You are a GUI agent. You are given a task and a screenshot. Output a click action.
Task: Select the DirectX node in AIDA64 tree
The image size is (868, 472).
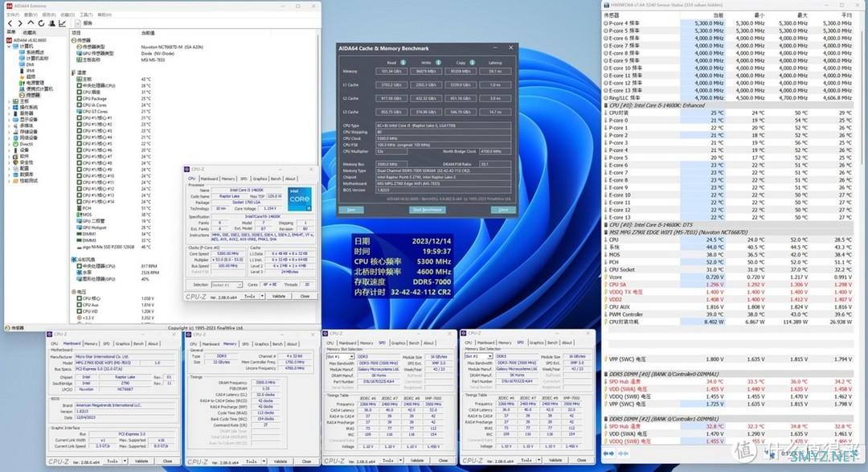click(23, 144)
